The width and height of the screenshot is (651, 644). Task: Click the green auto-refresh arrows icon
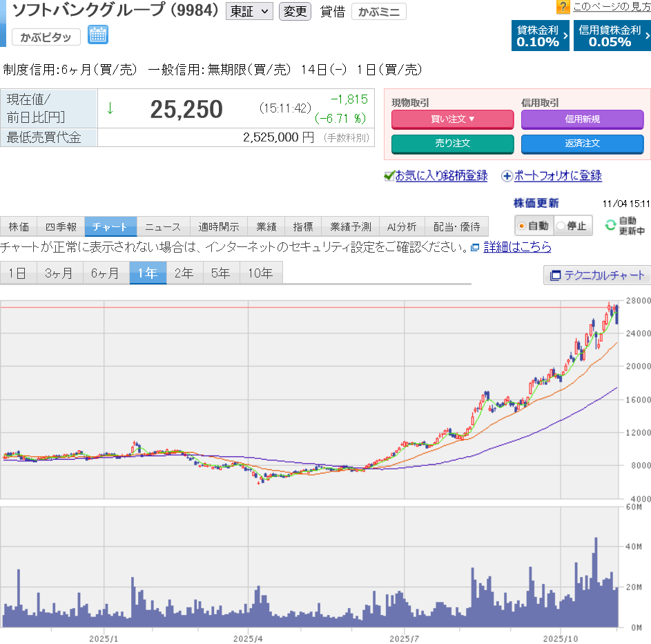click(x=610, y=225)
